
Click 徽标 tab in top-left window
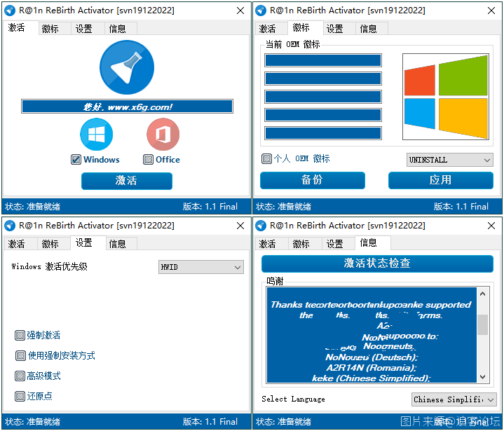click(54, 29)
